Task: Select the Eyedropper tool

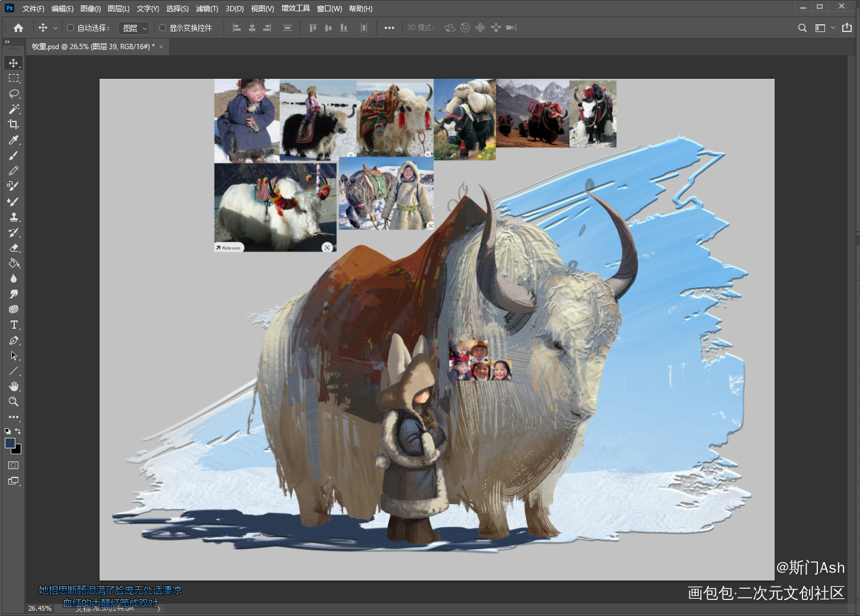Action: [14, 140]
